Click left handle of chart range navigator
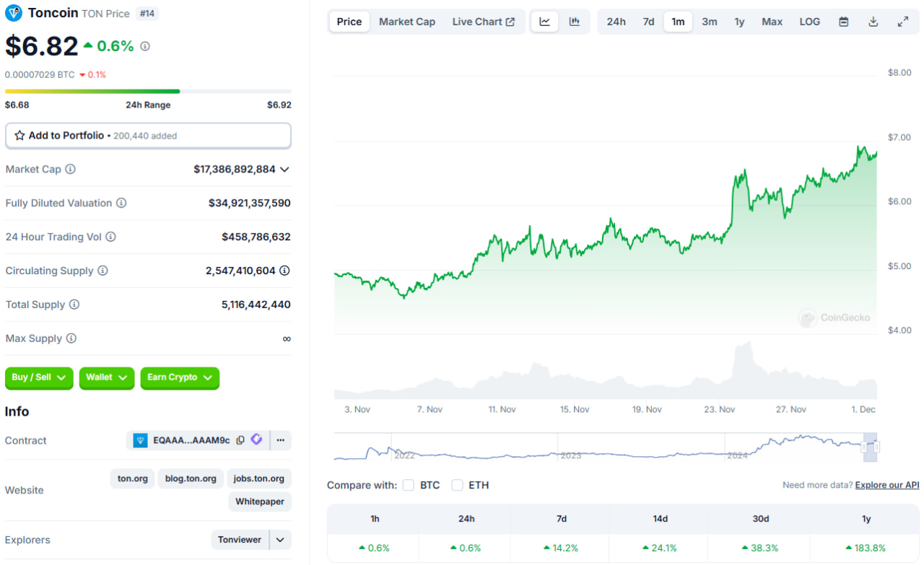Image resolution: width=924 pixels, height=565 pixels. [x=866, y=447]
